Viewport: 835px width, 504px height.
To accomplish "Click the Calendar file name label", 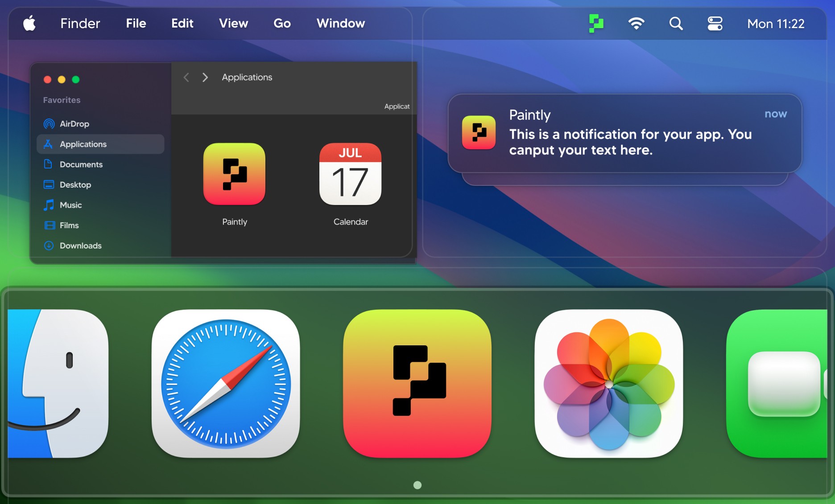I will coord(351,222).
